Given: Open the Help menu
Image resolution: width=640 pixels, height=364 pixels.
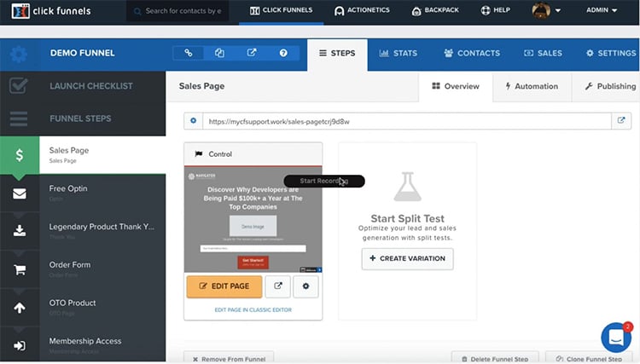Looking at the screenshot, I should coord(495,10).
